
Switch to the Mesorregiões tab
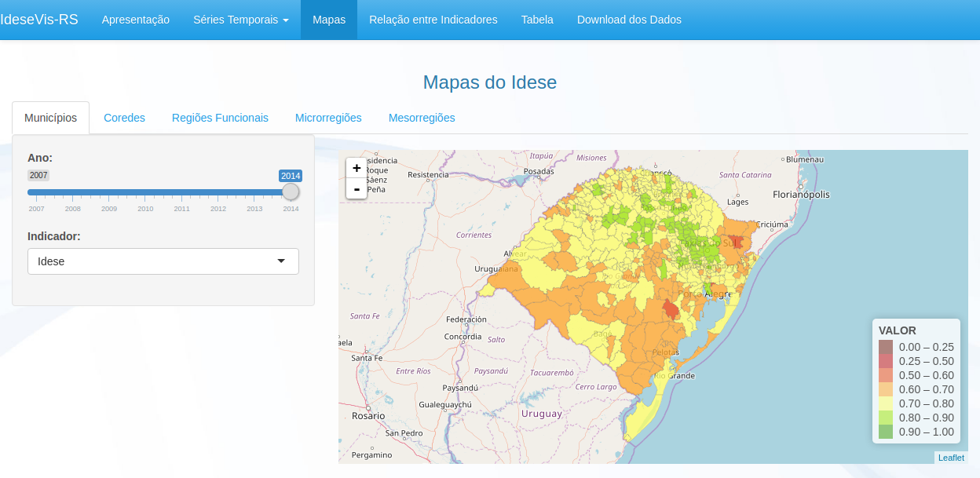point(422,117)
